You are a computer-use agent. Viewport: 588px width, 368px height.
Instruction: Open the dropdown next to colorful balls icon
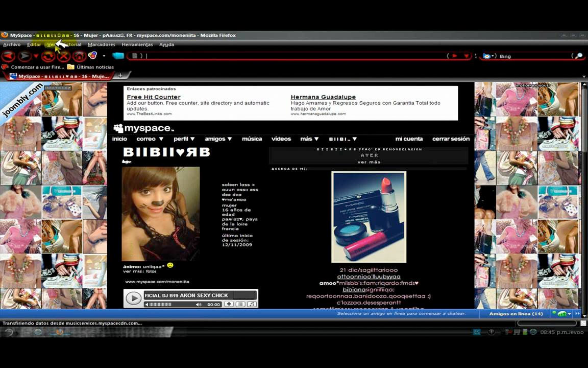click(104, 56)
